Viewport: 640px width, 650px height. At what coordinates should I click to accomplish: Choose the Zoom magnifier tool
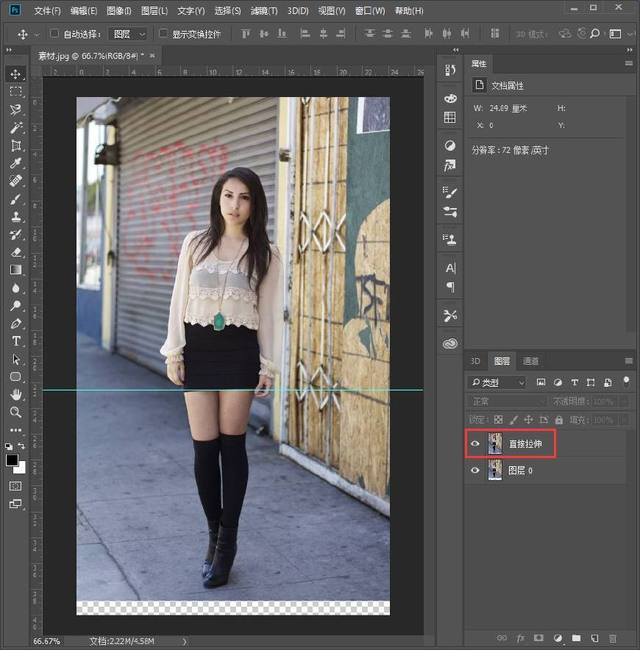pyautogui.click(x=16, y=412)
